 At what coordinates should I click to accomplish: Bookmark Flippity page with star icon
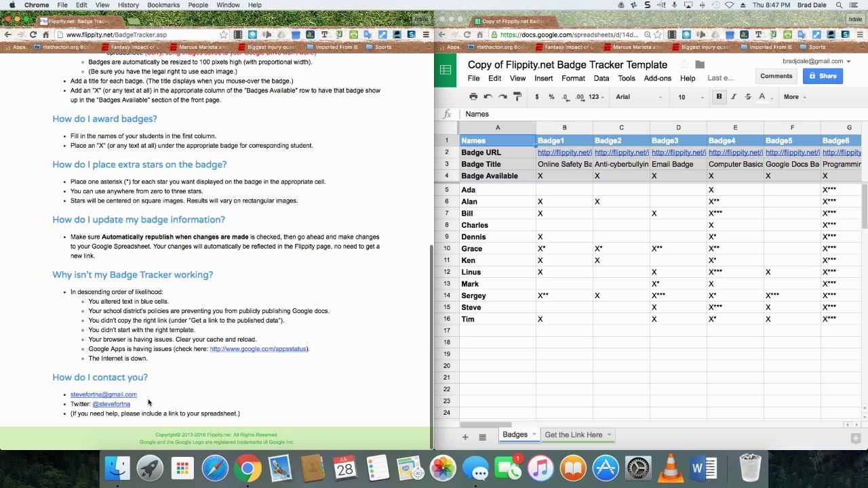tap(223, 35)
